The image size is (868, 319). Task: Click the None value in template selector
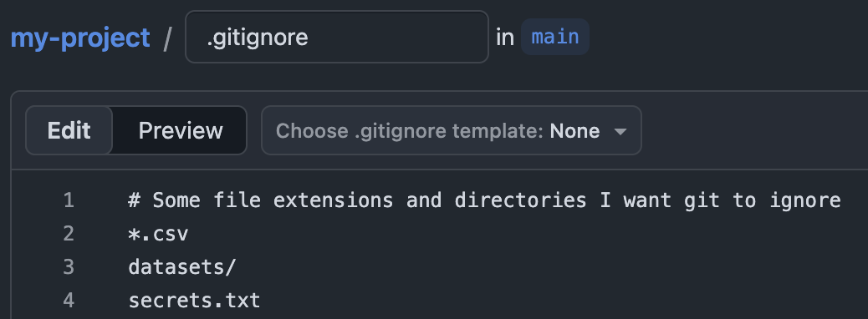574,131
